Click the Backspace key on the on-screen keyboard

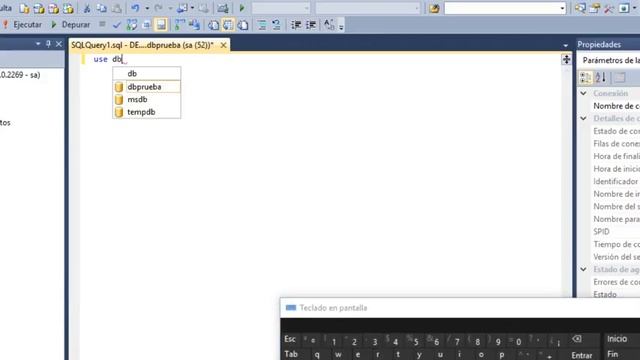577,339
